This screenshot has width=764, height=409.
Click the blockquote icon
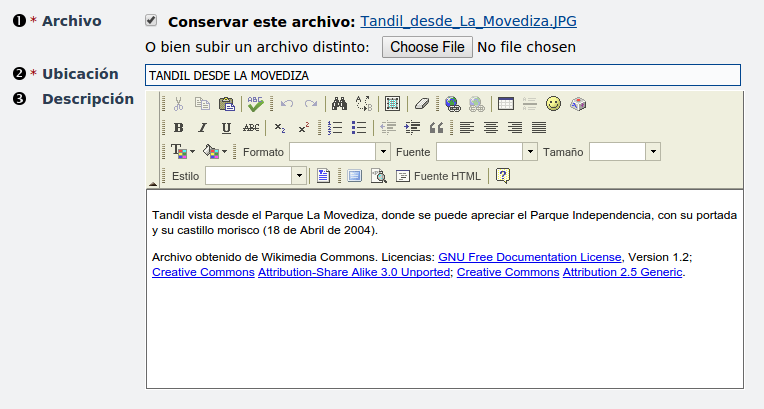(436, 127)
